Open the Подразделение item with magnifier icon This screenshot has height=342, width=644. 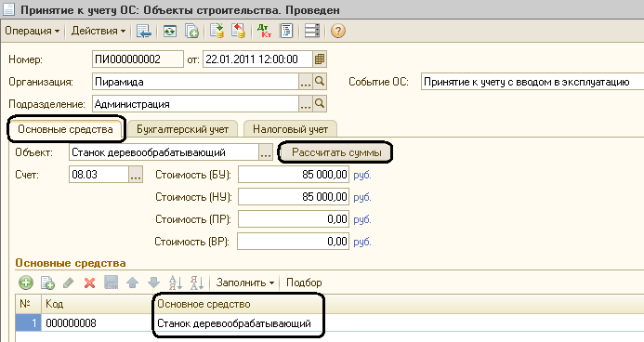[x=320, y=104]
